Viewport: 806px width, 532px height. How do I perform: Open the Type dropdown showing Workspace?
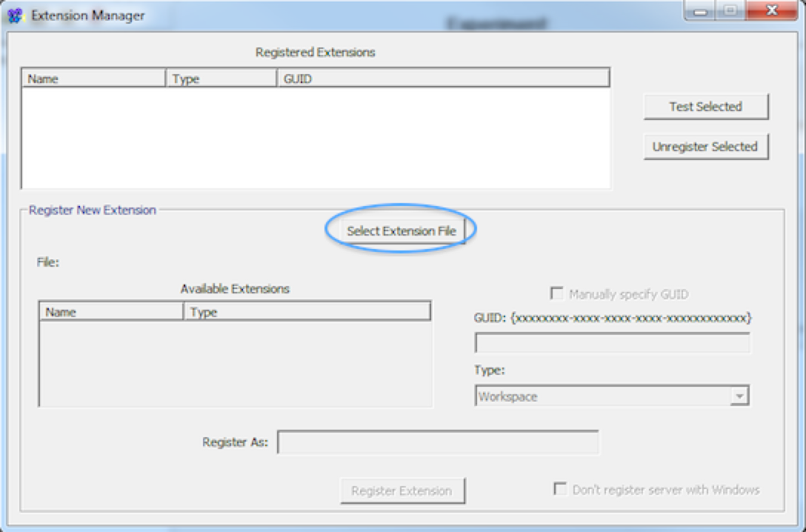tap(738, 396)
